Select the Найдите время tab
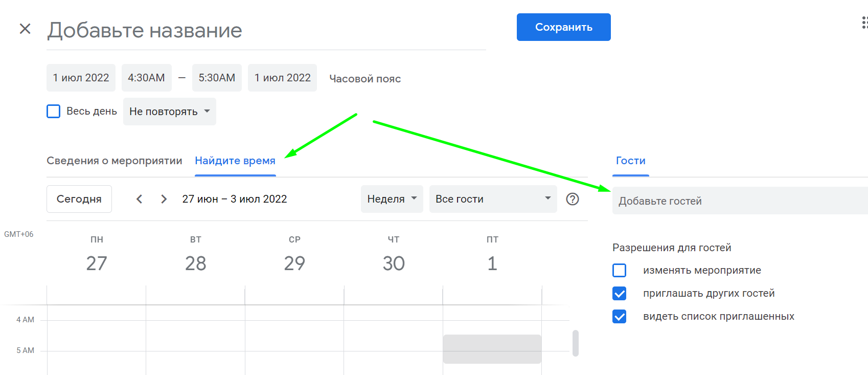The width and height of the screenshot is (868, 375). [235, 161]
